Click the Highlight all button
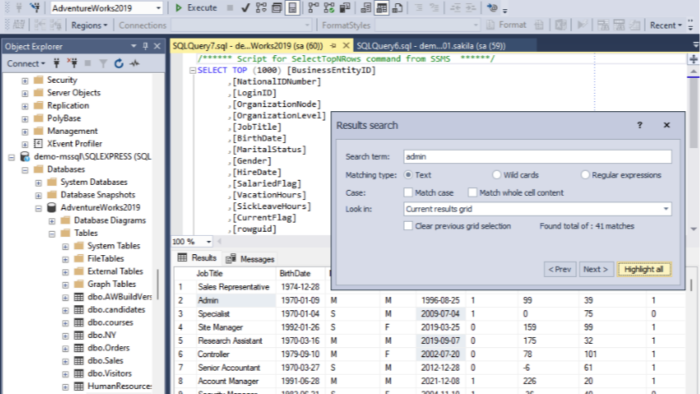Viewport: 700px width, 394px height. point(644,269)
